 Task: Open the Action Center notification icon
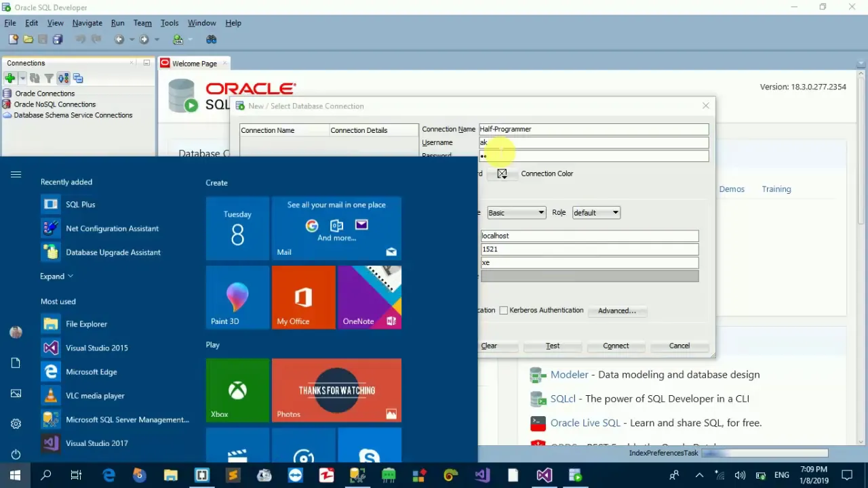[x=847, y=475]
